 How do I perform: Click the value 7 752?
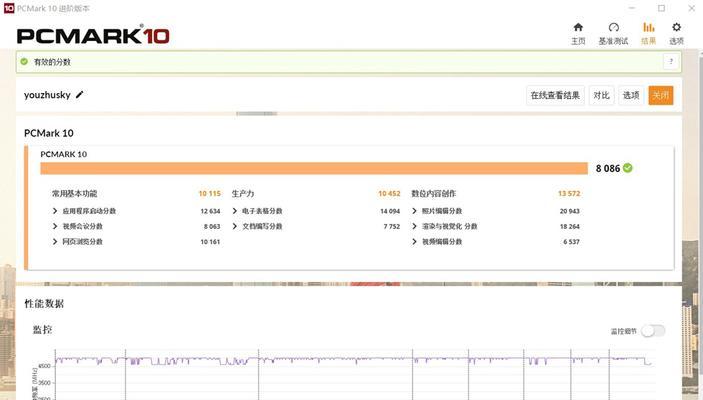392,226
